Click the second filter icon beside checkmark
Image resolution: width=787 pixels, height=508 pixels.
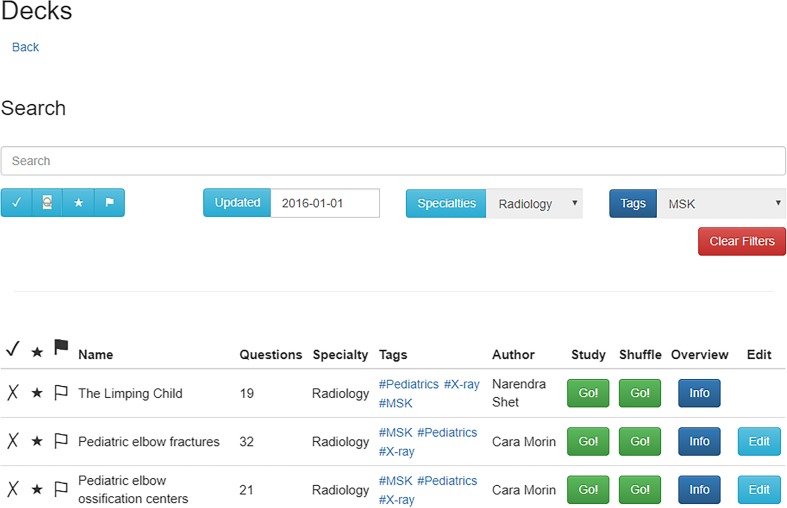(47, 203)
